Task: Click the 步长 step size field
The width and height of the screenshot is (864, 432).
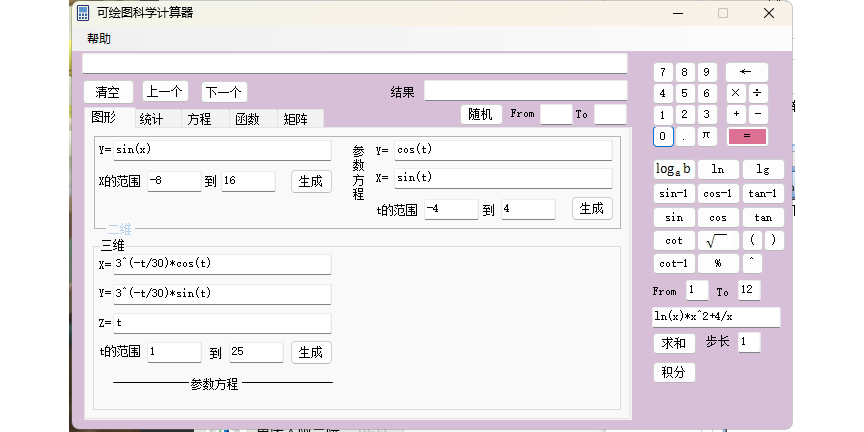Action: [749, 342]
